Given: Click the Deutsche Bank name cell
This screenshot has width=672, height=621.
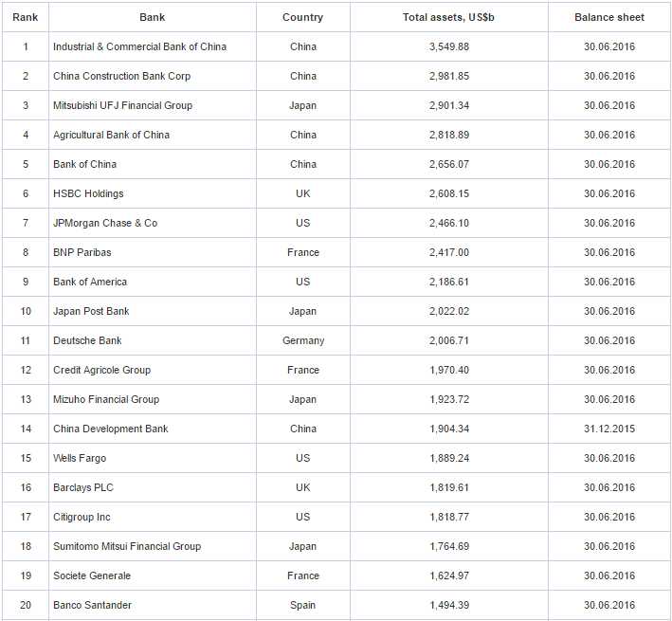Looking at the screenshot, I should click(87, 340).
